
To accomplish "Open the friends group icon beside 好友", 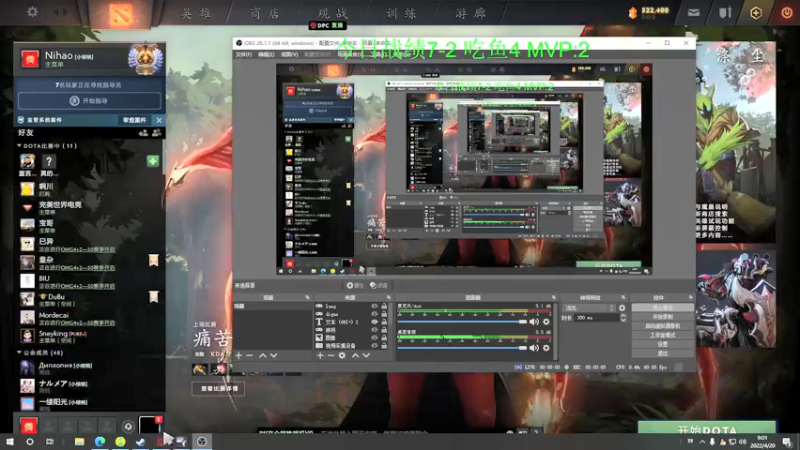I will click(157, 133).
